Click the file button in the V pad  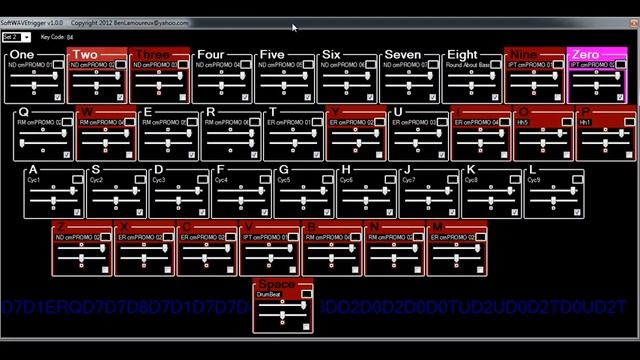(x=293, y=237)
